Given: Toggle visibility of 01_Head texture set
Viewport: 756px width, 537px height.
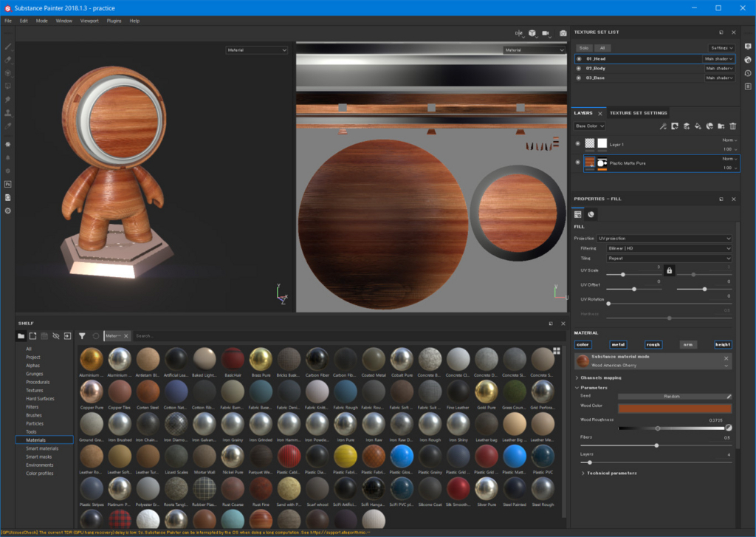Looking at the screenshot, I should click(579, 59).
